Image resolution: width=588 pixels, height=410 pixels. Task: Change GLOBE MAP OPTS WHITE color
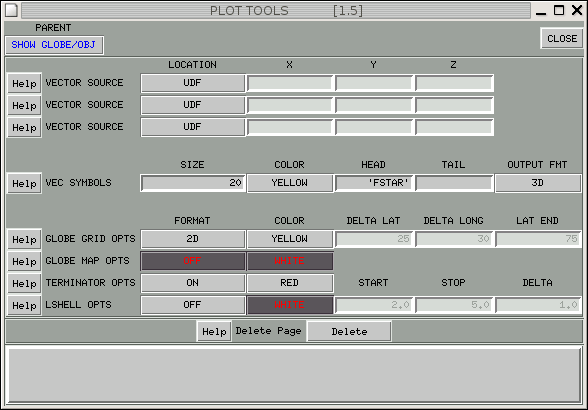[290, 261]
